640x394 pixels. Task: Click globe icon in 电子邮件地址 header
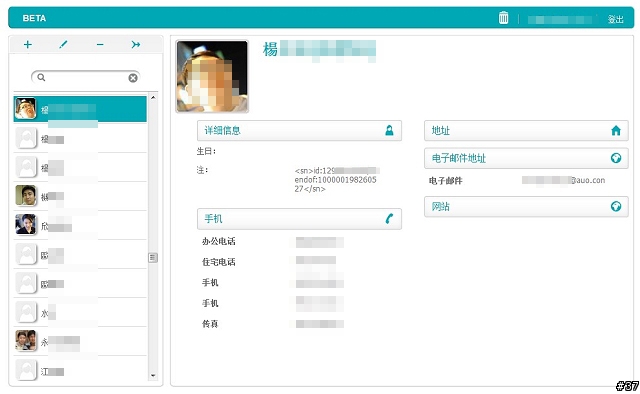tap(616, 158)
